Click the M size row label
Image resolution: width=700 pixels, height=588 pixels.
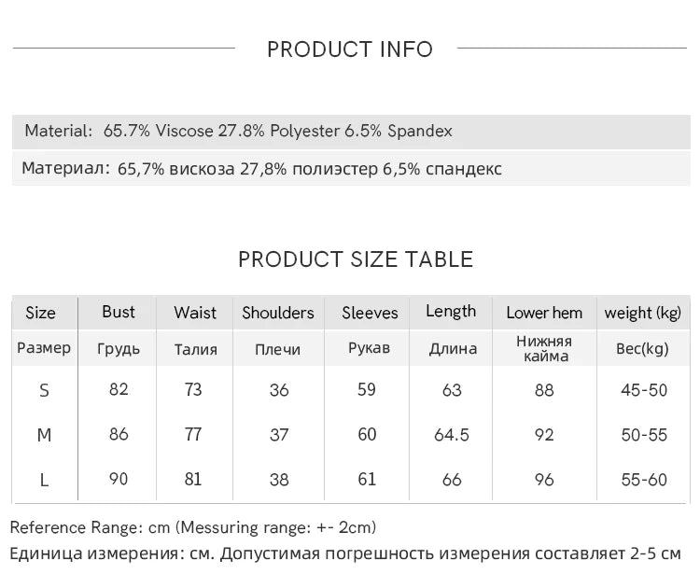(x=44, y=435)
